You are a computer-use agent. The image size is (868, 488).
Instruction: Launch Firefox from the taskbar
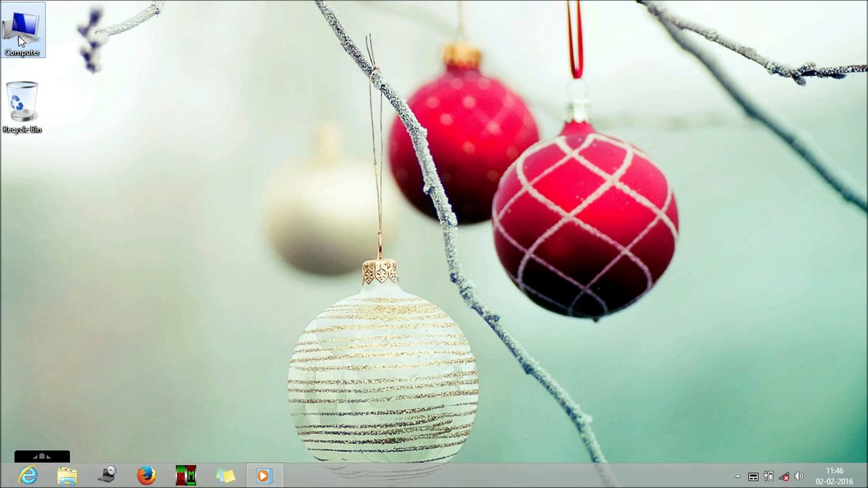click(x=146, y=476)
